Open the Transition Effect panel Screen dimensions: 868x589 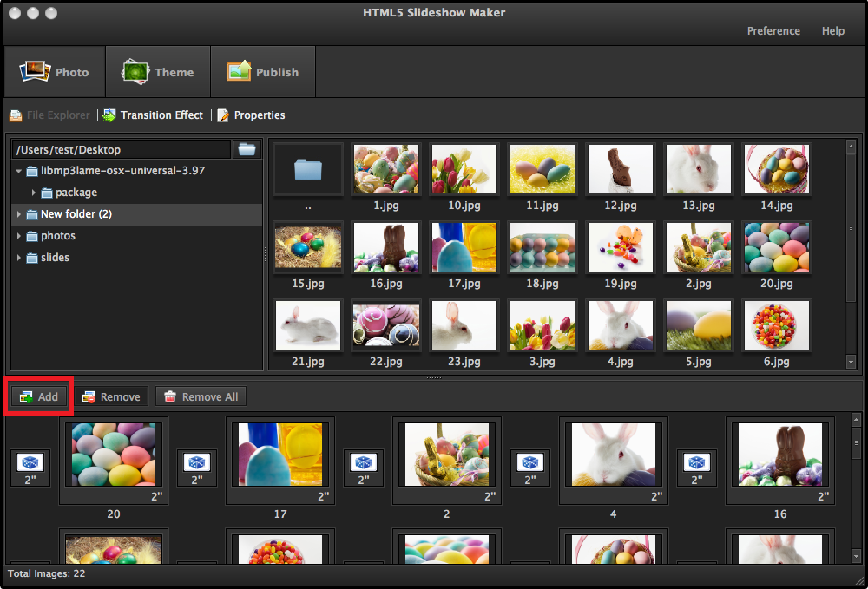pyautogui.click(x=153, y=115)
